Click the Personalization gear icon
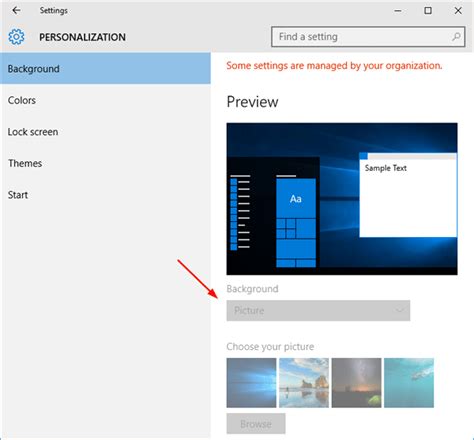The image size is (474, 440). point(16,37)
